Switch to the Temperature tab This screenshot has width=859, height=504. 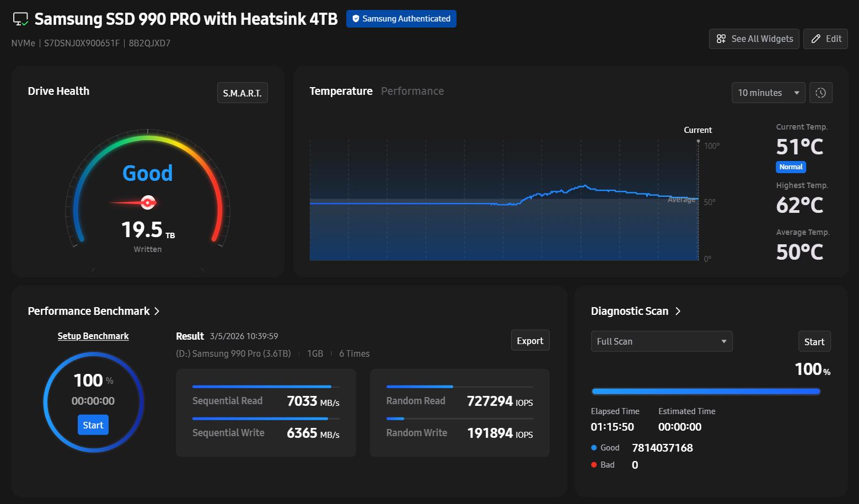(341, 91)
